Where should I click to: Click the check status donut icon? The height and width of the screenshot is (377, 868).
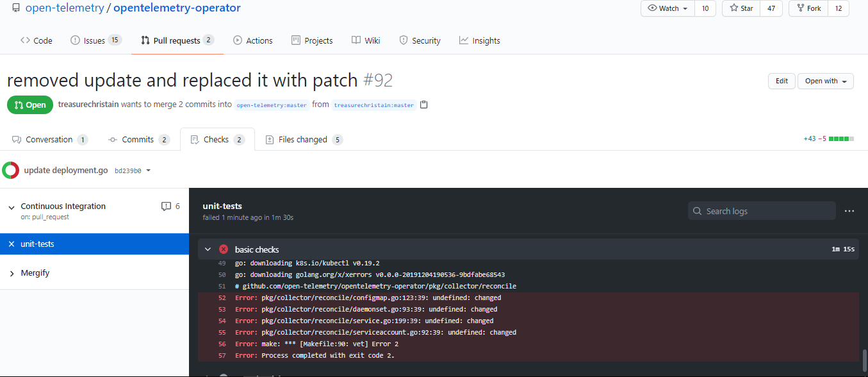click(10, 171)
